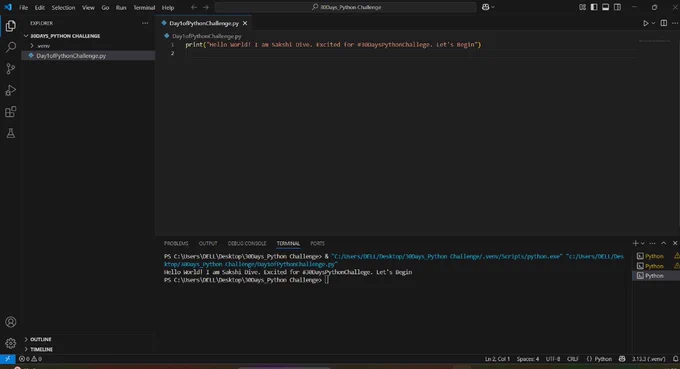Open the Extensions view
Viewport: 680px width, 369px height.
tap(10, 112)
